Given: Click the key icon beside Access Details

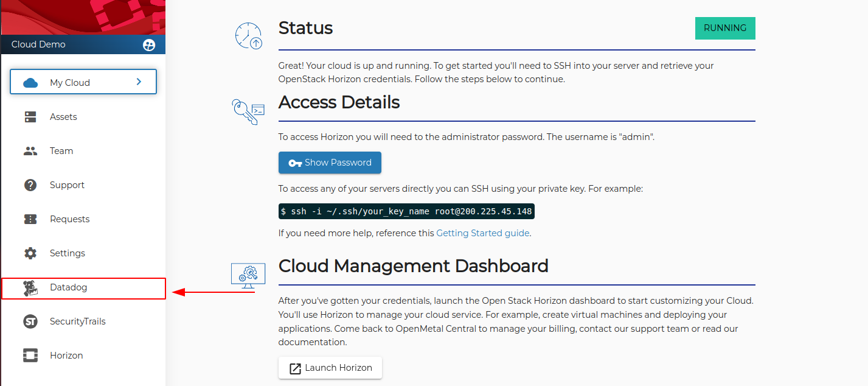Looking at the screenshot, I should click(x=247, y=111).
